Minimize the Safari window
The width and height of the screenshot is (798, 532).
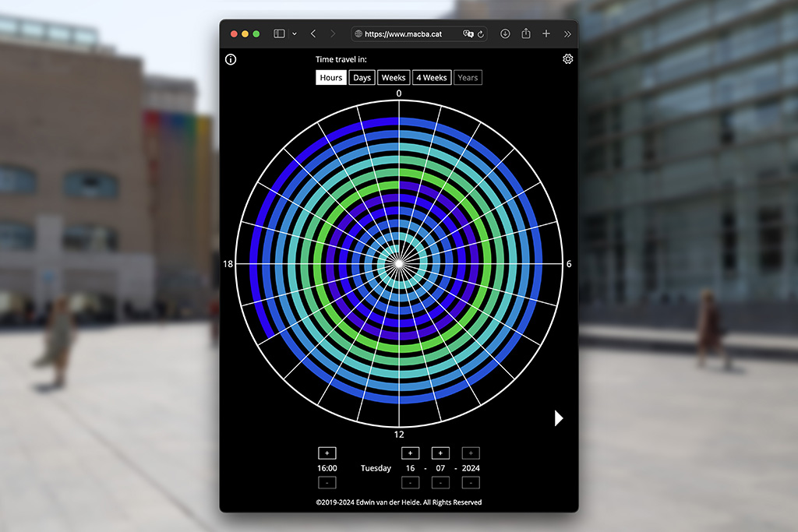click(x=245, y=34)
